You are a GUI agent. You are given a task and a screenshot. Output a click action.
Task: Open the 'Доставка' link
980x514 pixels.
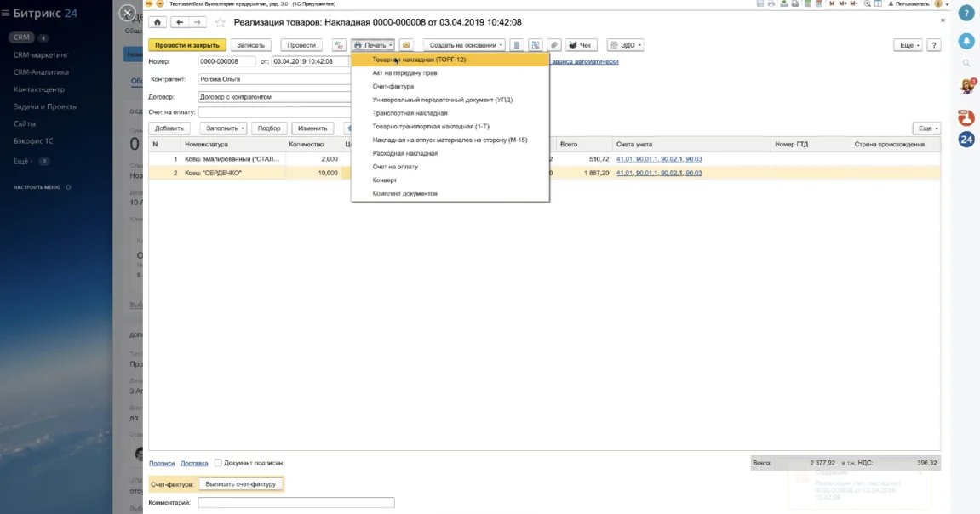pos(194,463)
